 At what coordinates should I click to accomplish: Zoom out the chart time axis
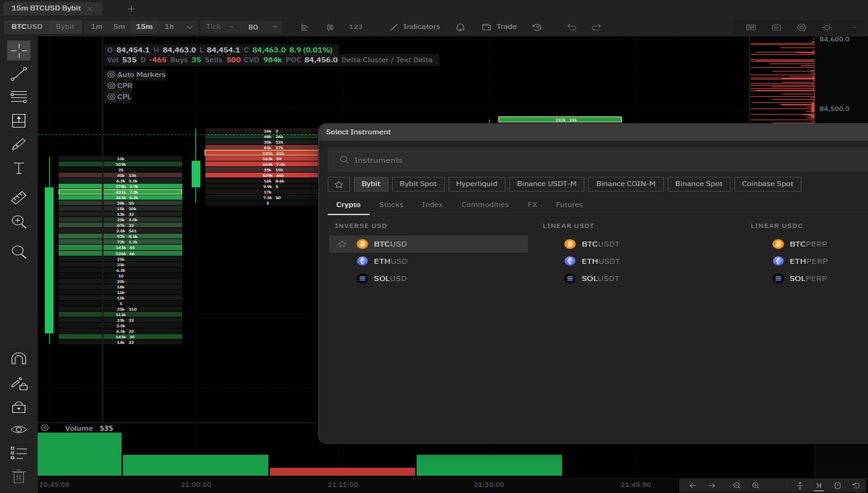(x=737, y=486)
